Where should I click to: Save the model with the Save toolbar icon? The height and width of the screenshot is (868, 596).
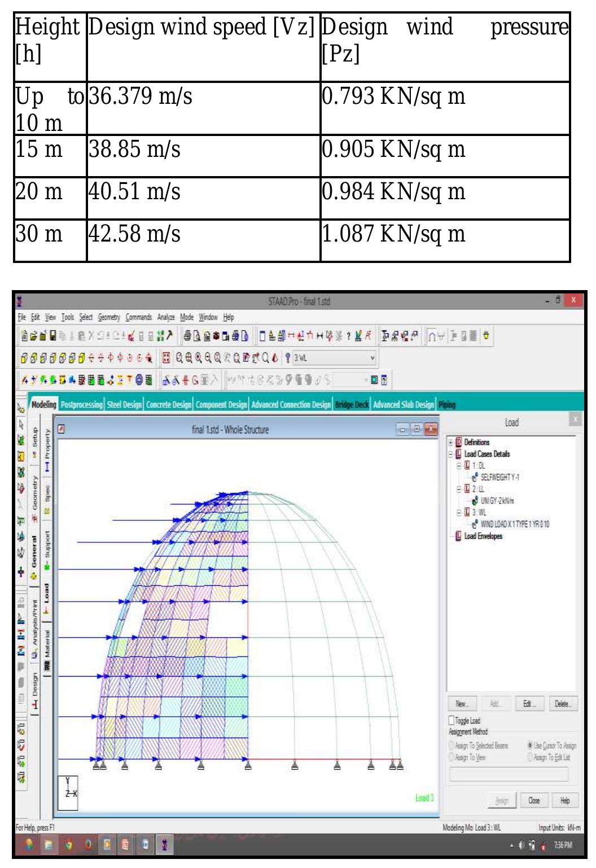pyautogui.click(x=51, y=334)
